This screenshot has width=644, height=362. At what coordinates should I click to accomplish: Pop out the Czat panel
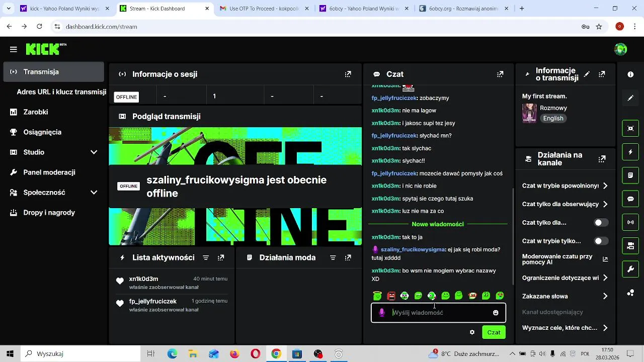pyautogui.click(x=500, y=74)
